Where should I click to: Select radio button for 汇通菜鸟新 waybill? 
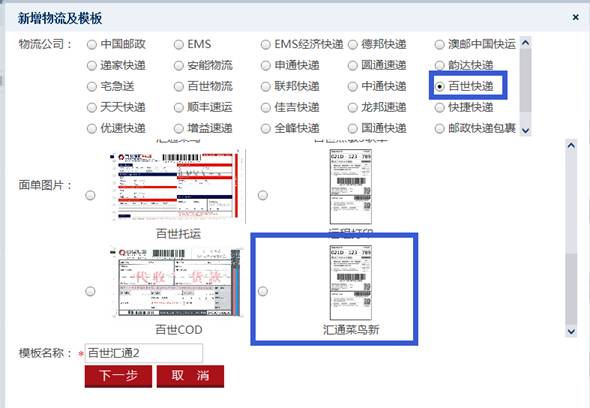pos(263,291)
